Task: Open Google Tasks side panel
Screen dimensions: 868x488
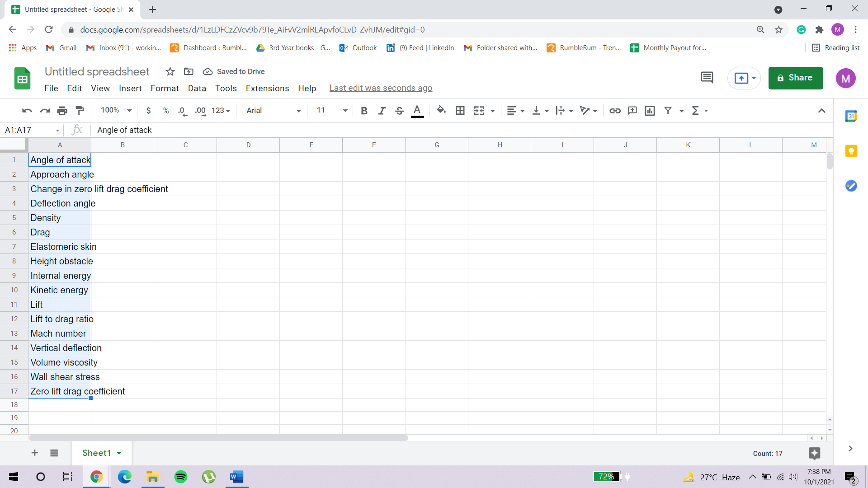Action: [x=851, y=186]
